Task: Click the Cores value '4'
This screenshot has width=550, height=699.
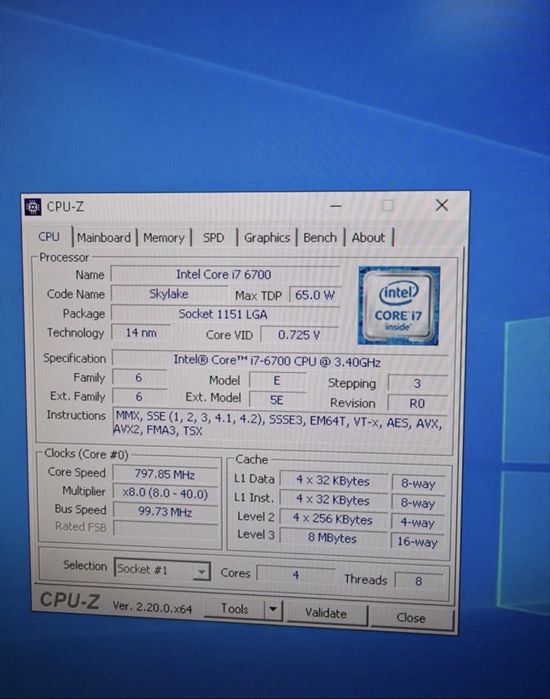Action: coord(296,575)
